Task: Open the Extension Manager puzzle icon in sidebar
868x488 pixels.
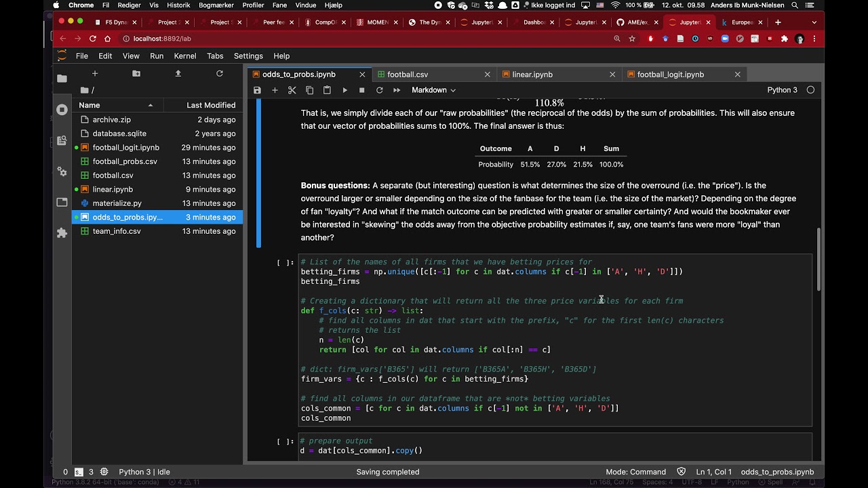Action: pos(62,232)
